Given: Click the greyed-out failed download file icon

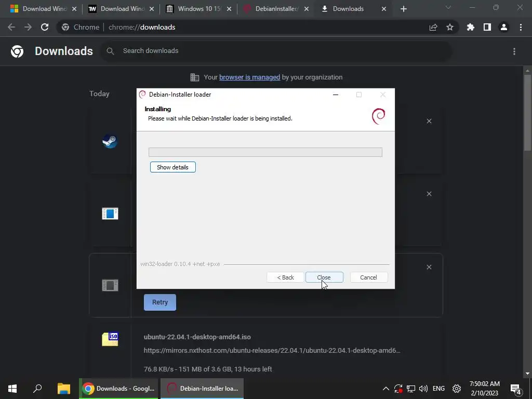Looking at the screenshot, I should 110,285.
